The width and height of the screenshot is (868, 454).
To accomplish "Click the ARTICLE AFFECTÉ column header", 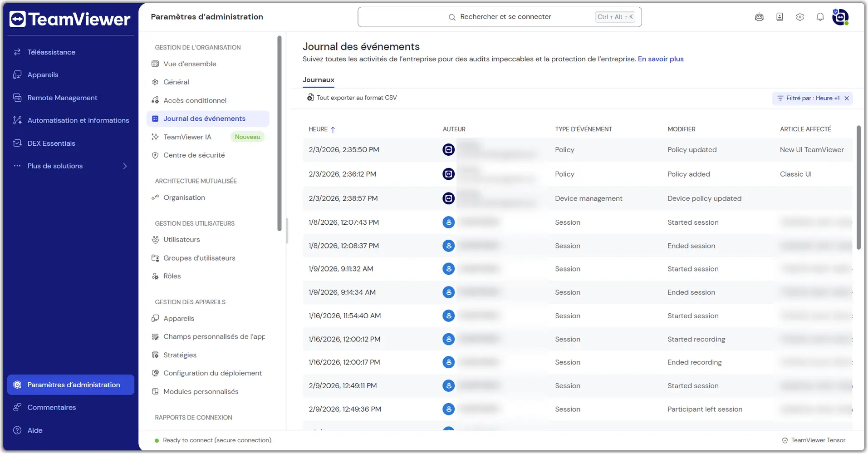I will click(x=806, y=129).
